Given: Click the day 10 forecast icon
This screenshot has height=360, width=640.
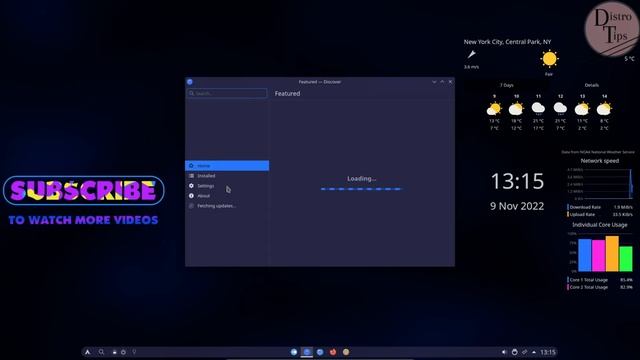Looking at the screenshot, I should pyautogui.click(x=516, y=109).
